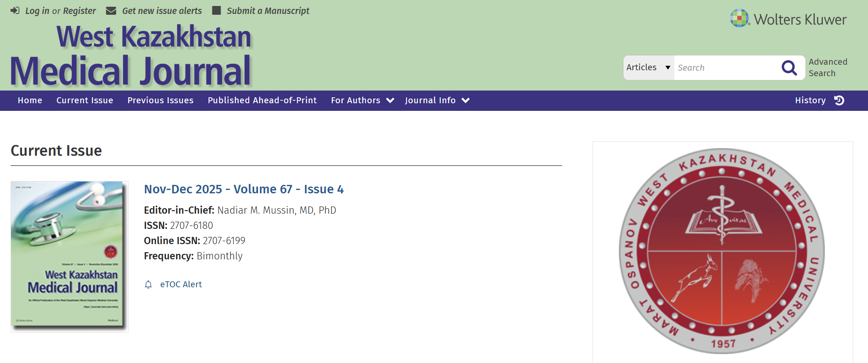Click the Wolters Kluwer logo
The width and height of the screenshot is (868, 363).
[x=788, y=19]
